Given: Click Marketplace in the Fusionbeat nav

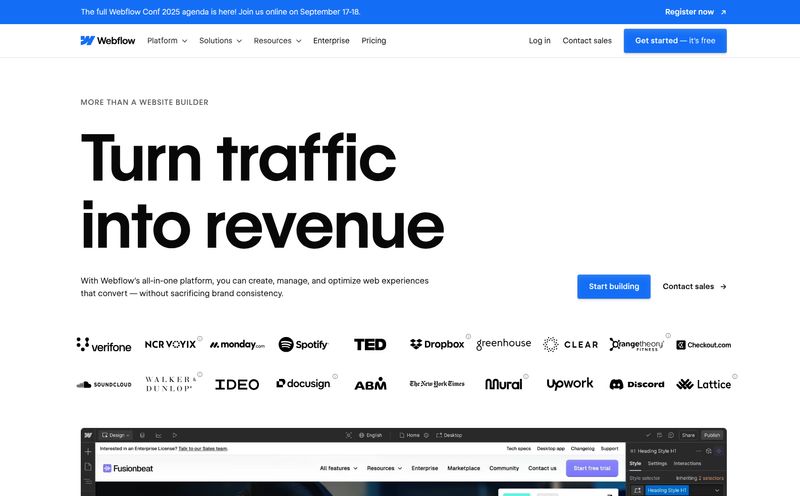Looking at the screenshot, I should click(463, 468).
